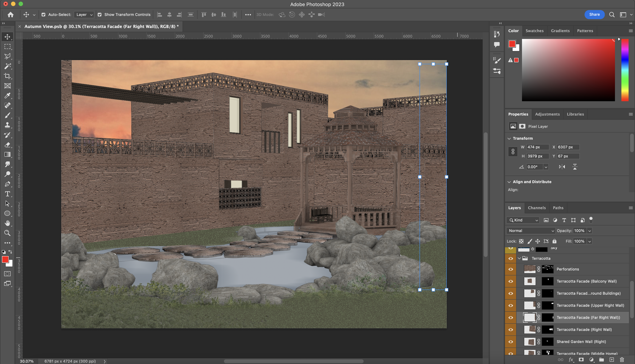Select the Crop tool
Viewport: 635px width, 364px height.
(7, 76)
